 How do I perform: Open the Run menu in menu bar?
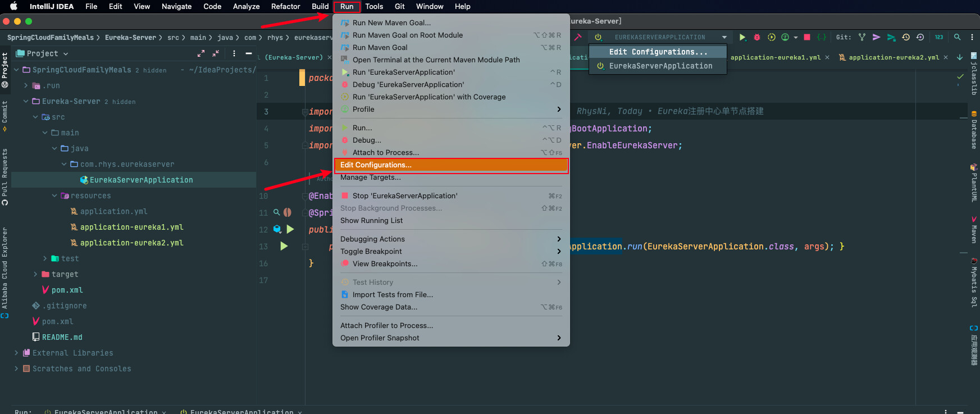click(x=347, y=6)
